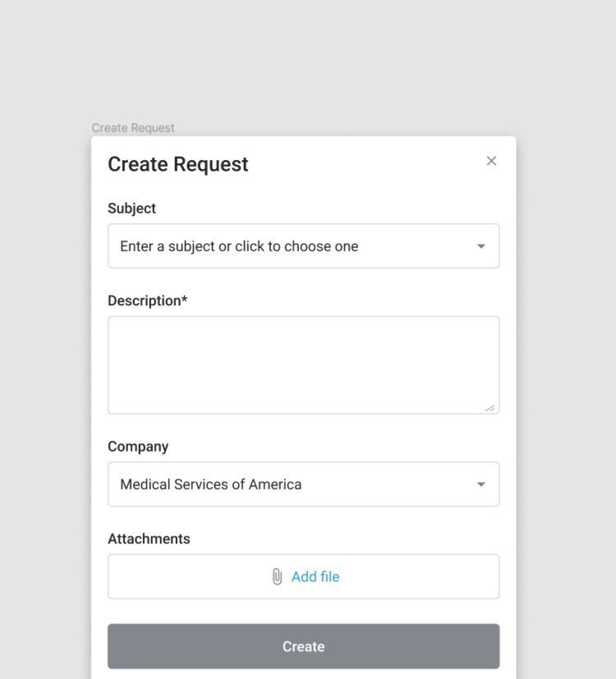Click the Description box resize handle
This screenshot has height=679, width=616.
[490, 408]
